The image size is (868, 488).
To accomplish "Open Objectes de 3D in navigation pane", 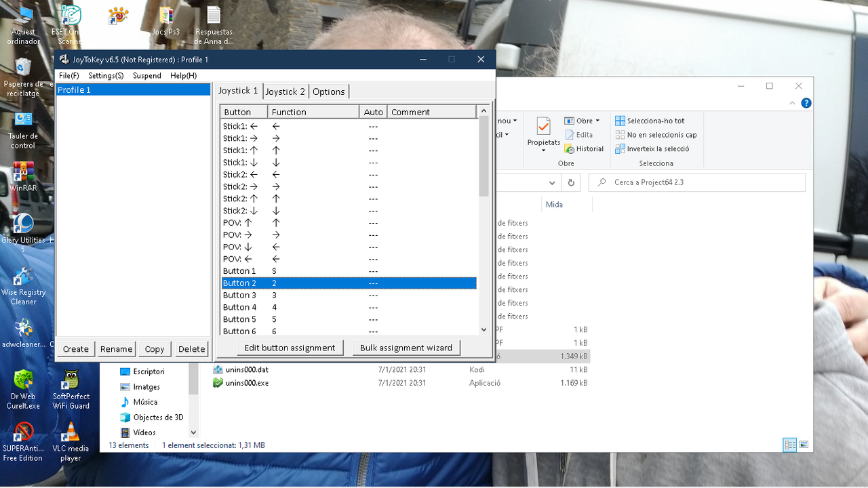I will [x=158, y=418].
